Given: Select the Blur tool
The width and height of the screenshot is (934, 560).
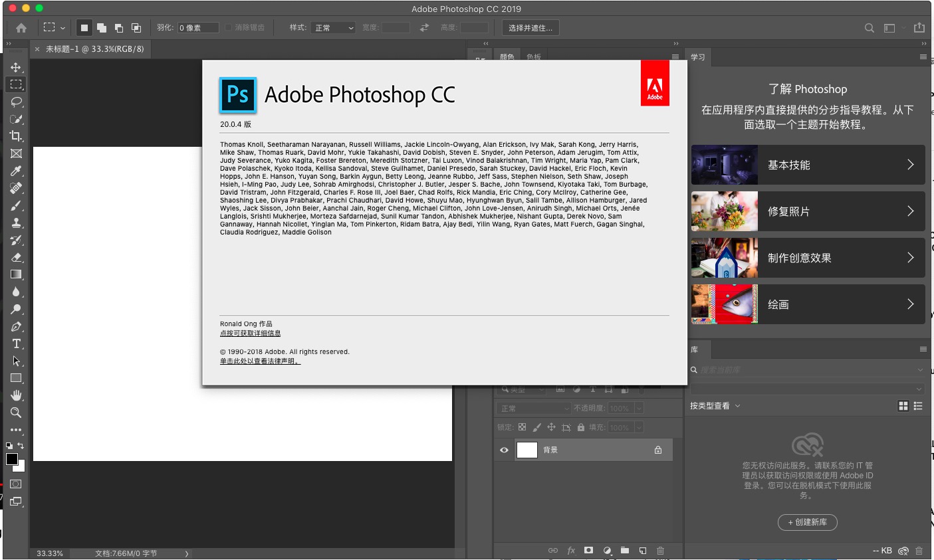Looking at the screenshot, I should 16,292.
